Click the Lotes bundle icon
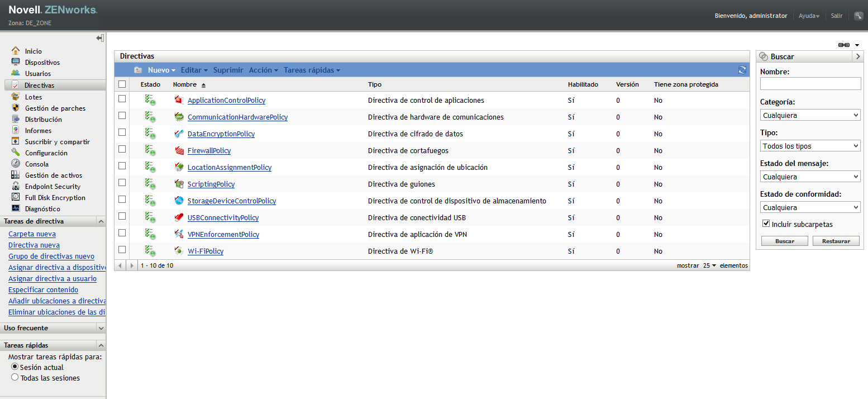 (x=16, y=97)
